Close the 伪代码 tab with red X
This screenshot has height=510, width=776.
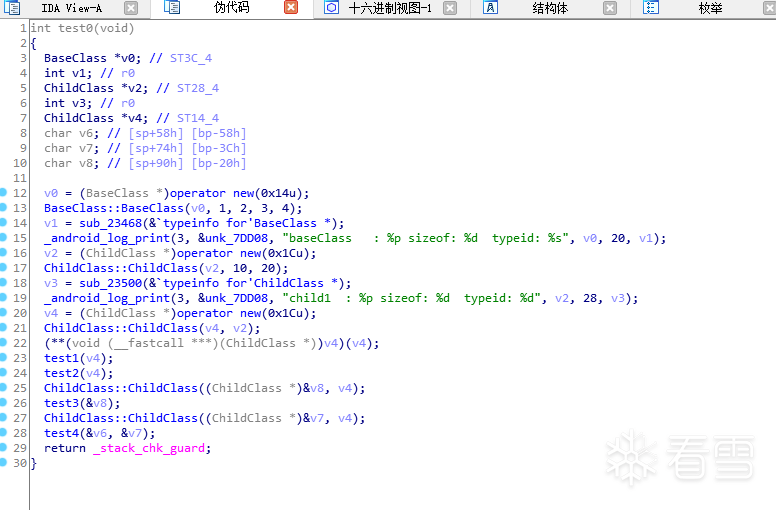291,7
